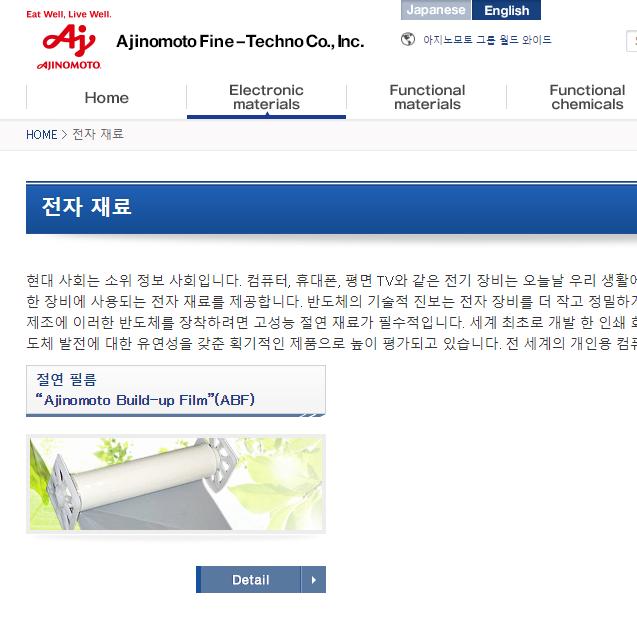The width and height of the screenshot is (637, 632).
Task: Open the Ajinomoto Group worldwide link
Action: [x=487, y=39]
